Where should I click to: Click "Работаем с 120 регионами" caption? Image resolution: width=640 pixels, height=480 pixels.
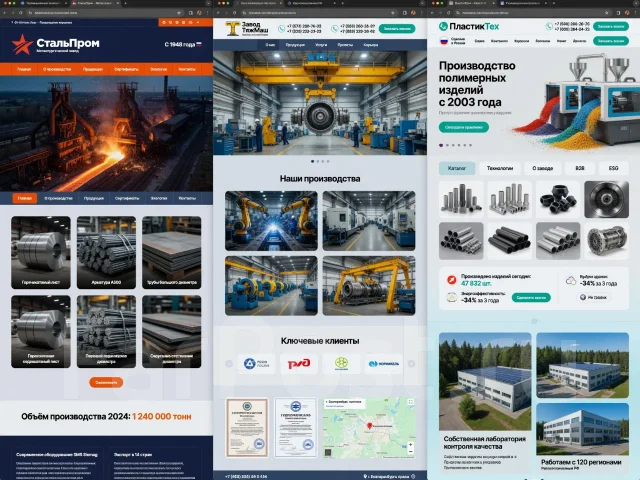(x=581, y=462)
